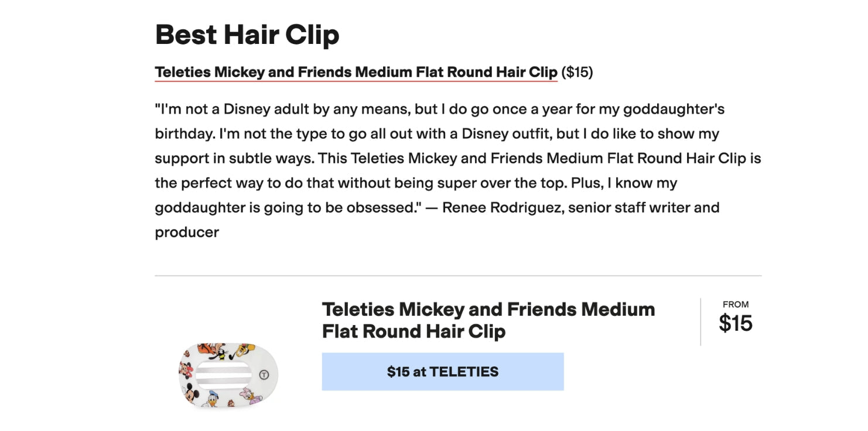Click the "Best Hair Clip" heading

pos(247,35)
